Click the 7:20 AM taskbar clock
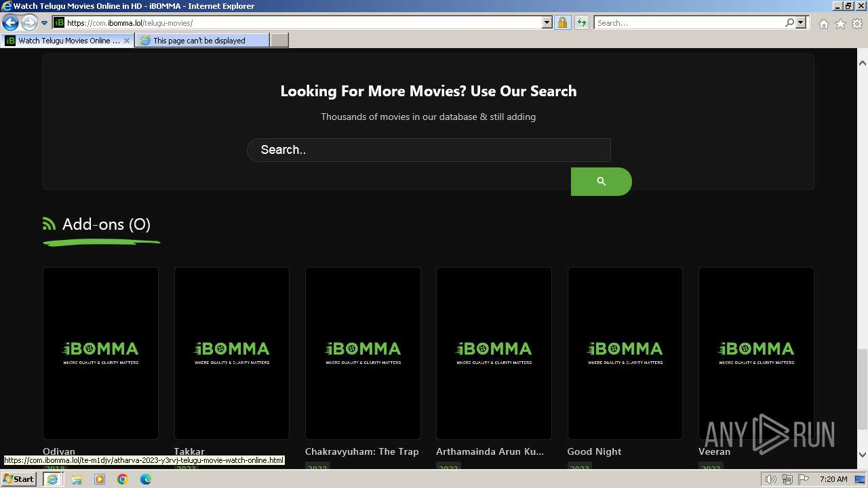Image resolution: width=868 pixels, height=488 pixels. pyautogui.click(x=833, y=479)
